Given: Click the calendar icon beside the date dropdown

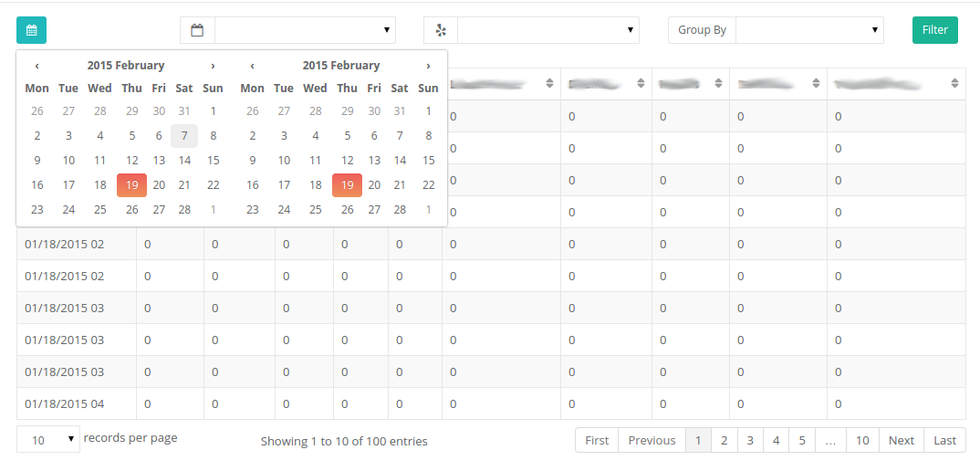Looking at the screenshot, I should click(x=197, y=30).
